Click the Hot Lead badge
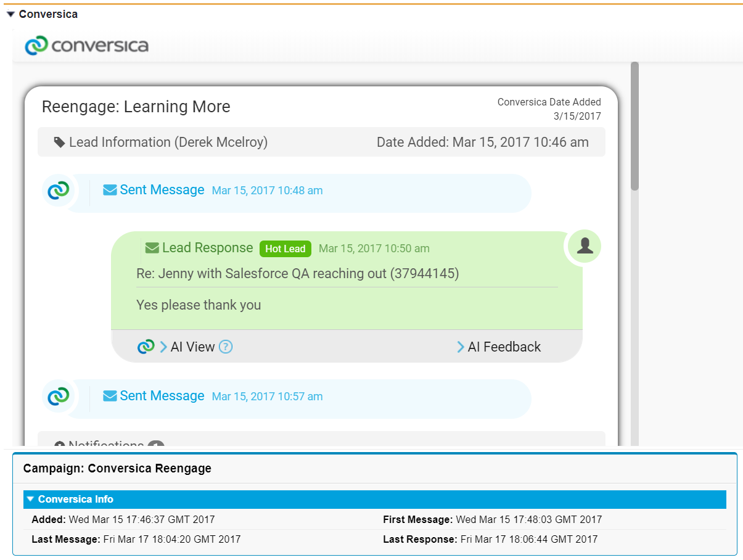 click(x=285, y=249)
